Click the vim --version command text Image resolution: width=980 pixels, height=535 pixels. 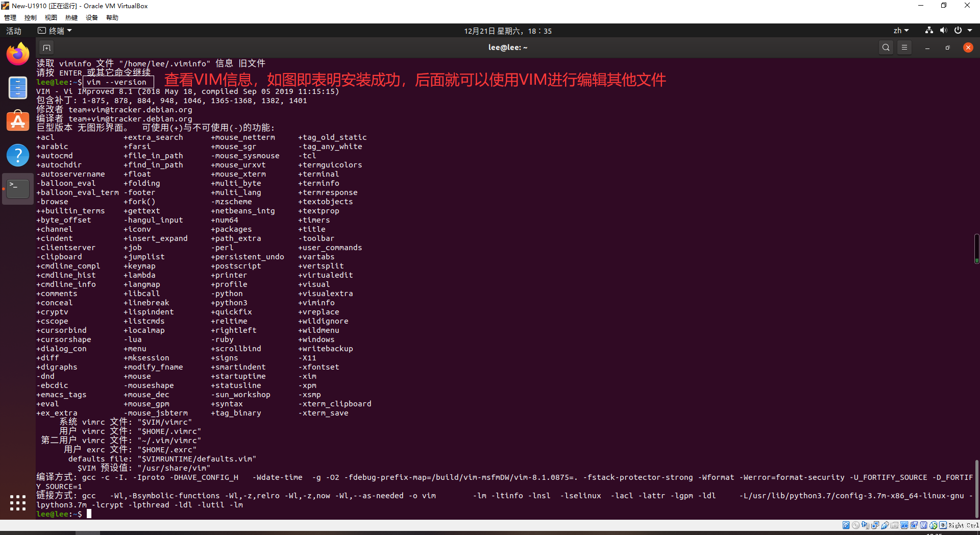[x=116, y=82]
